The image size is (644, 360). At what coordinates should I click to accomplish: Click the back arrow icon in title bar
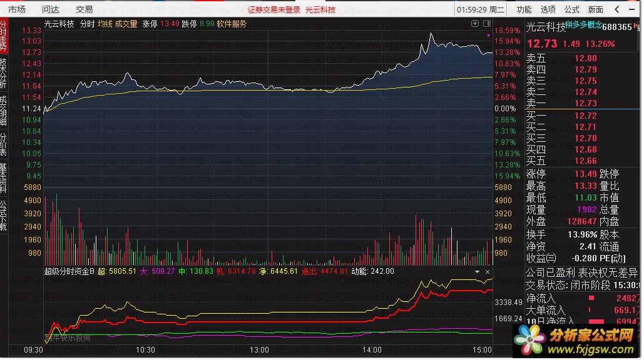pos(617,9)
